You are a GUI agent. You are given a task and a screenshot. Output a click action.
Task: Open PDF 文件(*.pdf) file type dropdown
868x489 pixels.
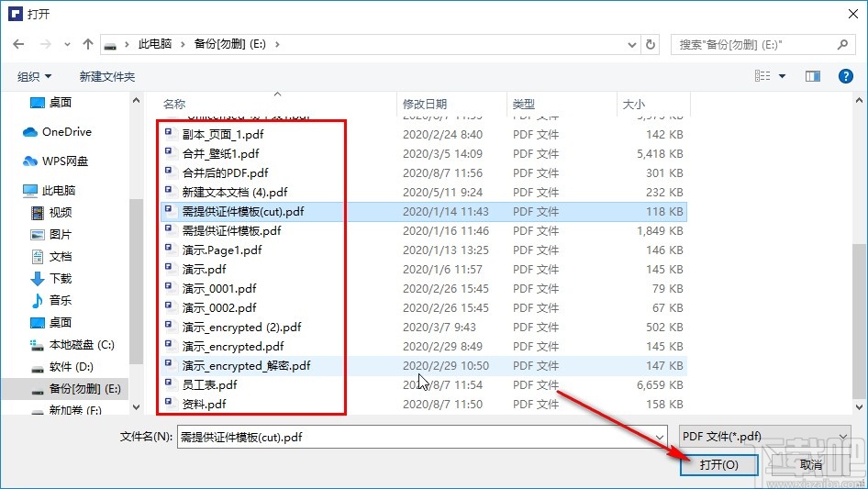point(764,437)
